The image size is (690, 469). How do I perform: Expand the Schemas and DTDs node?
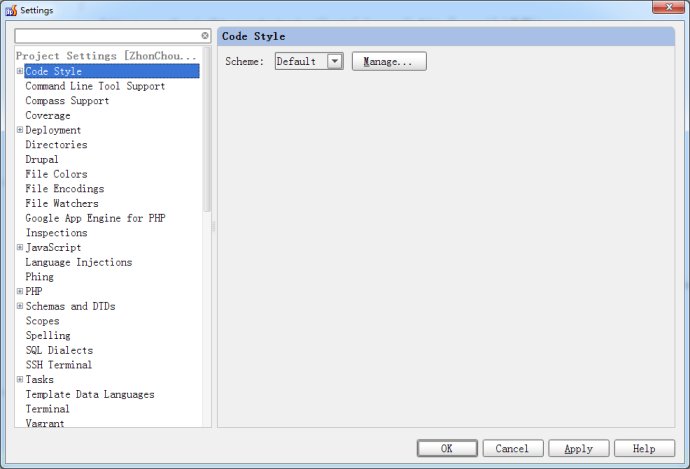click(20, 306)
